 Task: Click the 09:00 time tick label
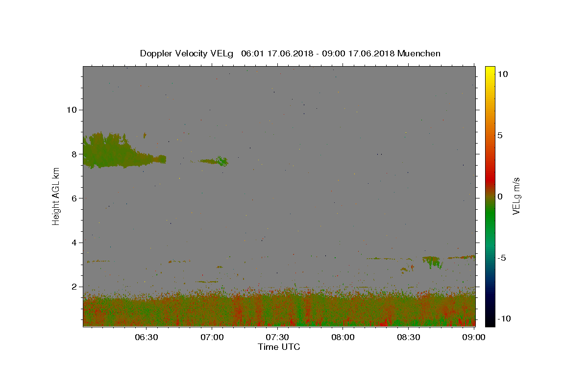click(474, 337)
